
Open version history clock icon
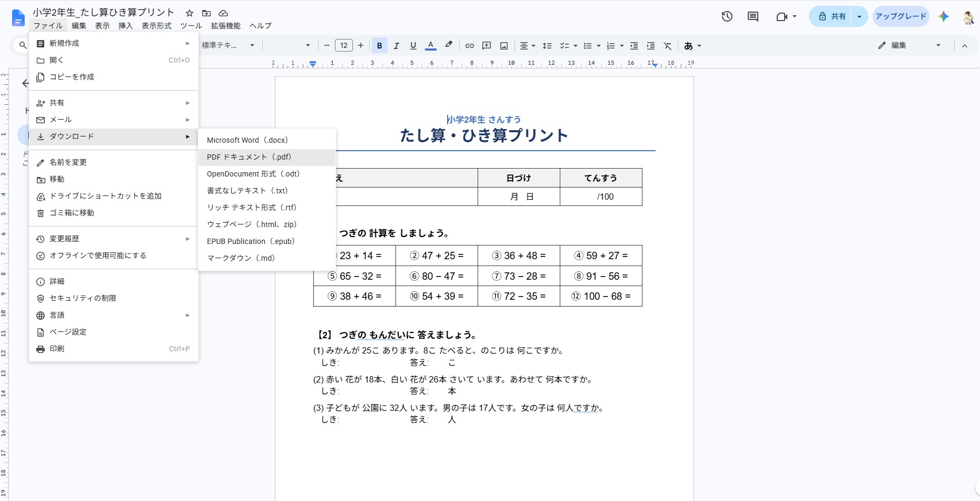pos(727,16)
